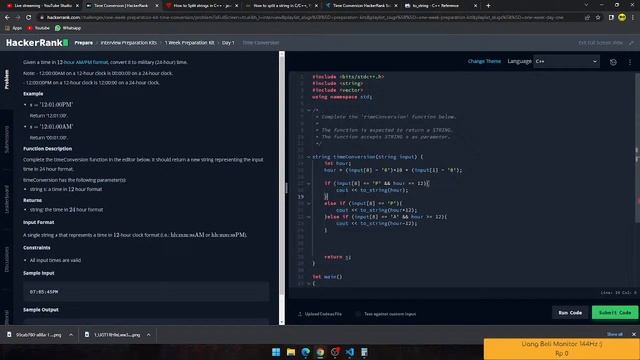The height and width of the screenshot is (360, 640).
Task: Expand the first downloaded png file options
Action: click(71, 335)
